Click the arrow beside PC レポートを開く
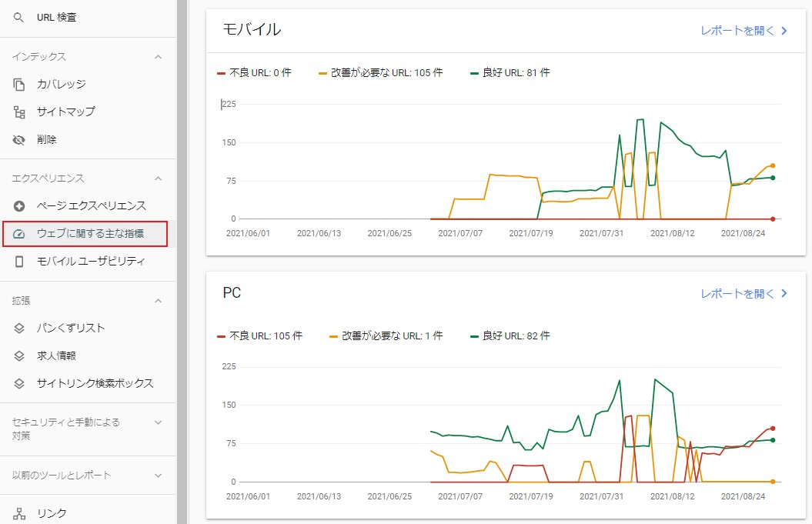The width and height of the screenshot is (812, 524). pos(784,294)
